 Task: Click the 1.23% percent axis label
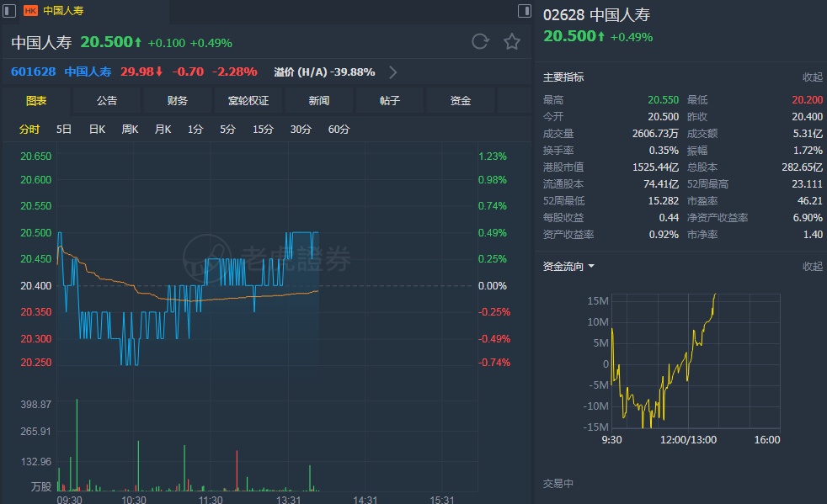(493, 156)
